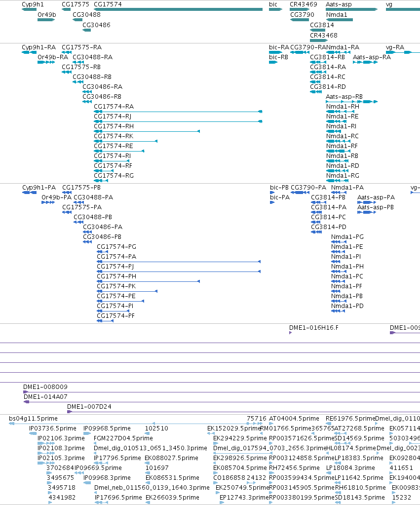Image resolution: width=420 pixels, height=505 pixels.
Task: Select the Or49b-PA coding sequence
Action: 48,202
